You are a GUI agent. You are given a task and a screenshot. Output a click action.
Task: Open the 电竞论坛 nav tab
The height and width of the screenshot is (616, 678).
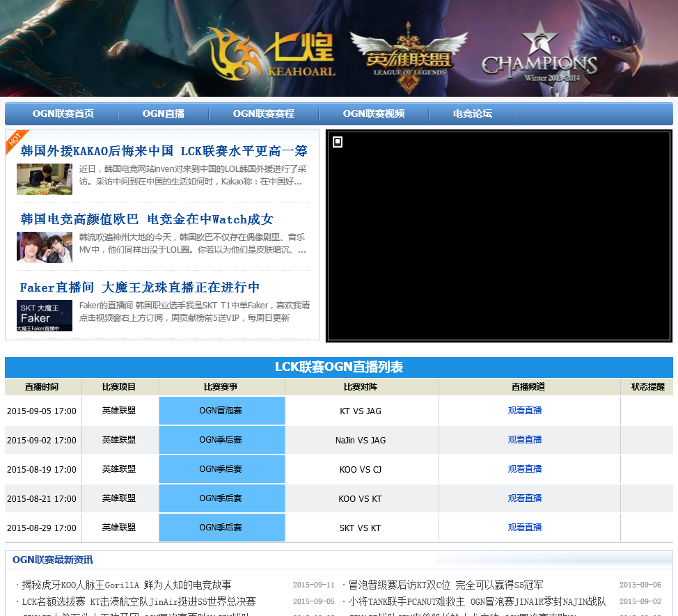[x=472, y=113]
